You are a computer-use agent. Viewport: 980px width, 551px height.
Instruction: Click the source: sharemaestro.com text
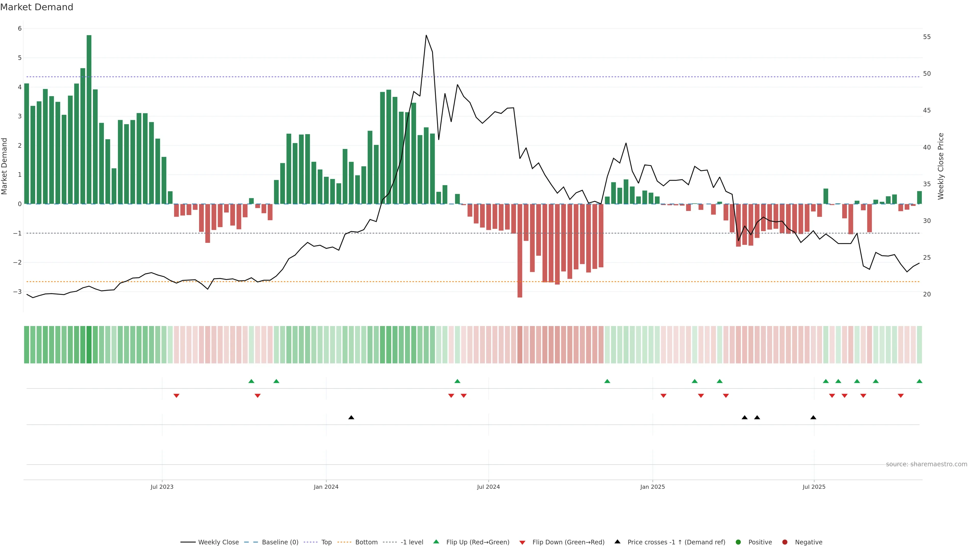[x=926, y=464]
